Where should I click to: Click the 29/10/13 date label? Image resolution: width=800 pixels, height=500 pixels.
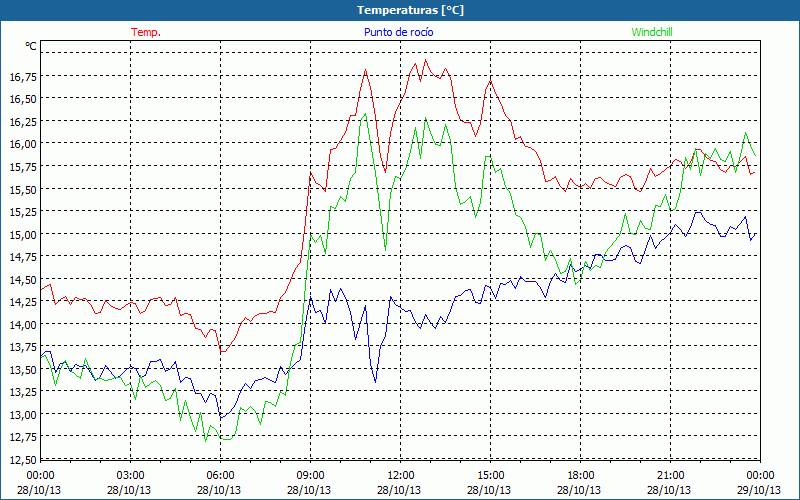click(759, 490)
